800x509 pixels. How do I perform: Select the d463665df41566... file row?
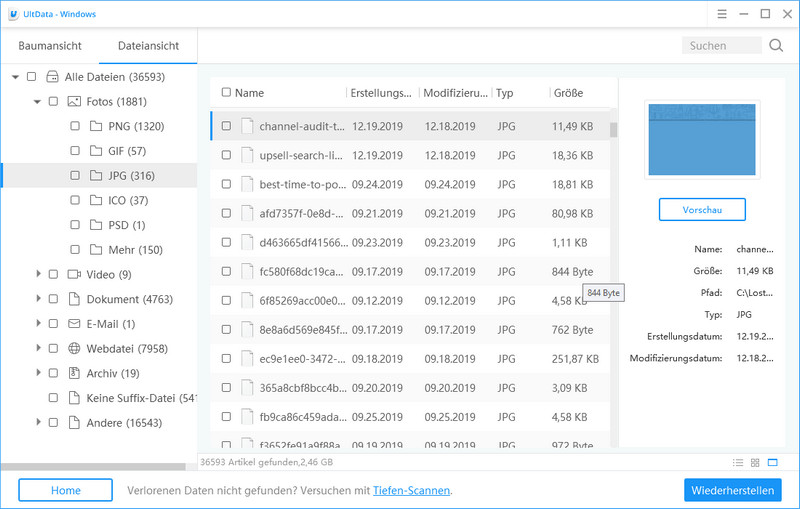click(410, 242)
